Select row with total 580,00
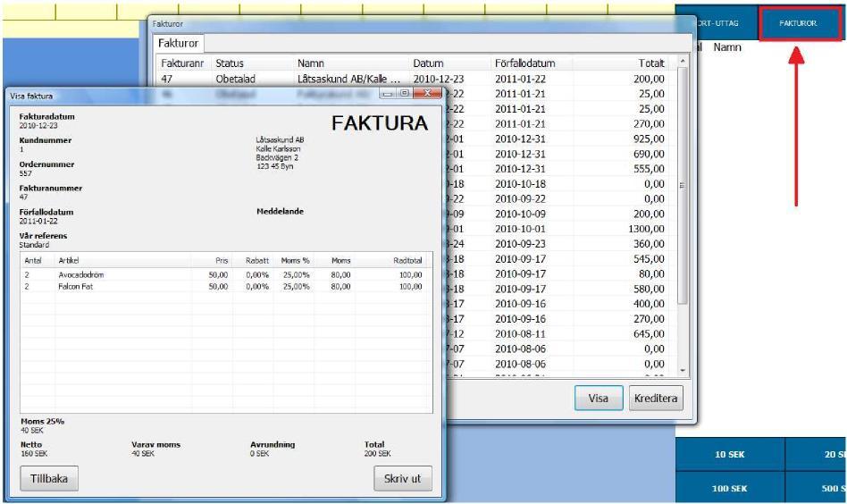This screenshot has height=504, width=847. click(x=558, y=289)
